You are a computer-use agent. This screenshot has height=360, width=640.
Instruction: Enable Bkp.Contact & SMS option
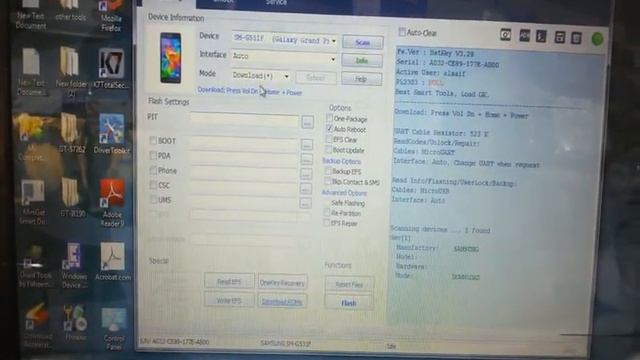click(x=327, y=181)
